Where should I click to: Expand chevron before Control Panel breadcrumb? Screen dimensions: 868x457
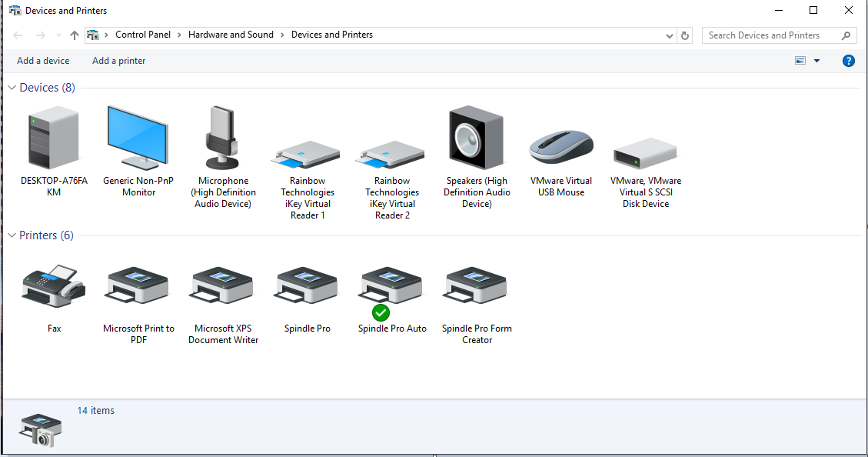106,35
